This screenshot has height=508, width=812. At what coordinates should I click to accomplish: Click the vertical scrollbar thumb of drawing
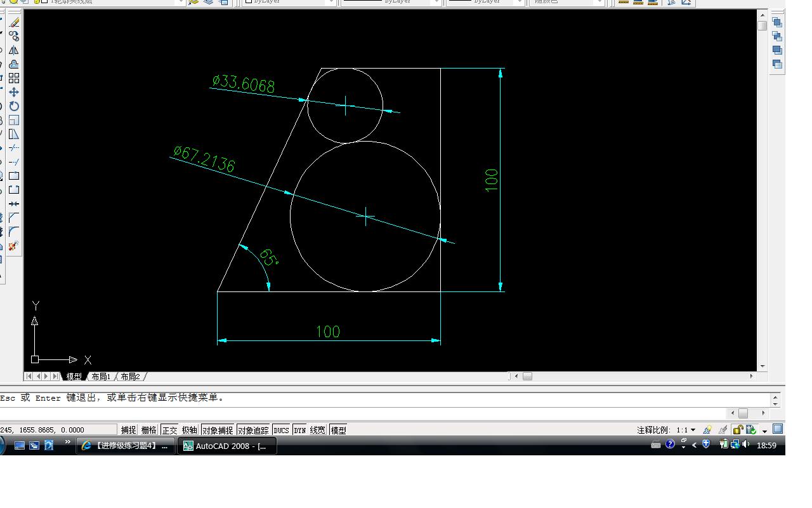762,25
